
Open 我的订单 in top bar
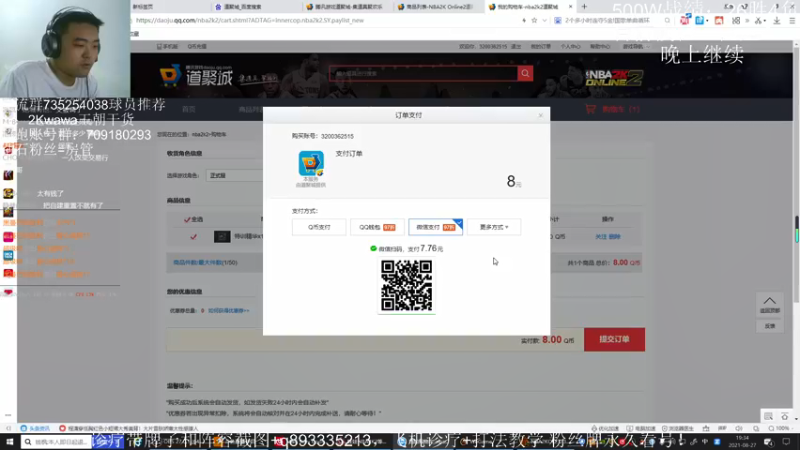[541, 46]
